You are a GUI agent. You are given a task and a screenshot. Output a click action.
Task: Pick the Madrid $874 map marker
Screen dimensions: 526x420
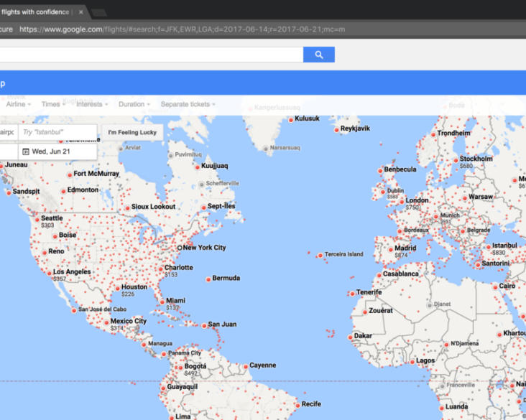[390, 249]
